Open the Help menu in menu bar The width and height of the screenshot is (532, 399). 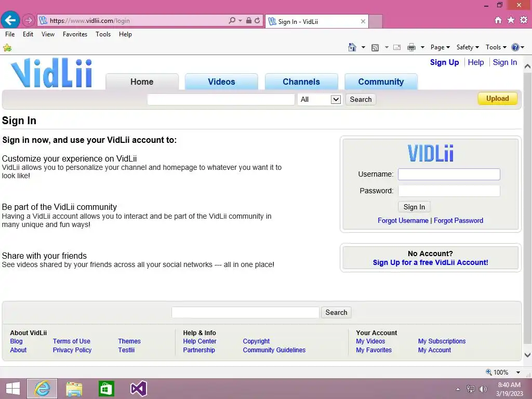pos(125,34)
